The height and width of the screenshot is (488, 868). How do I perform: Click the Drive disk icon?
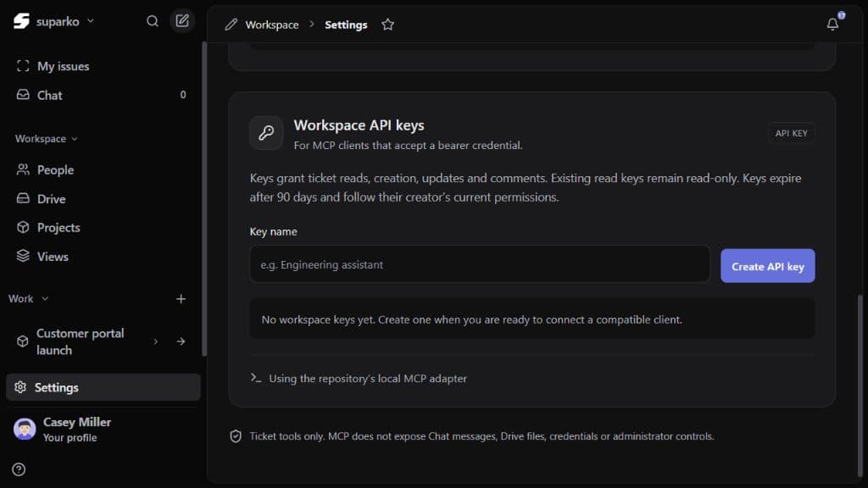point(23,198)
